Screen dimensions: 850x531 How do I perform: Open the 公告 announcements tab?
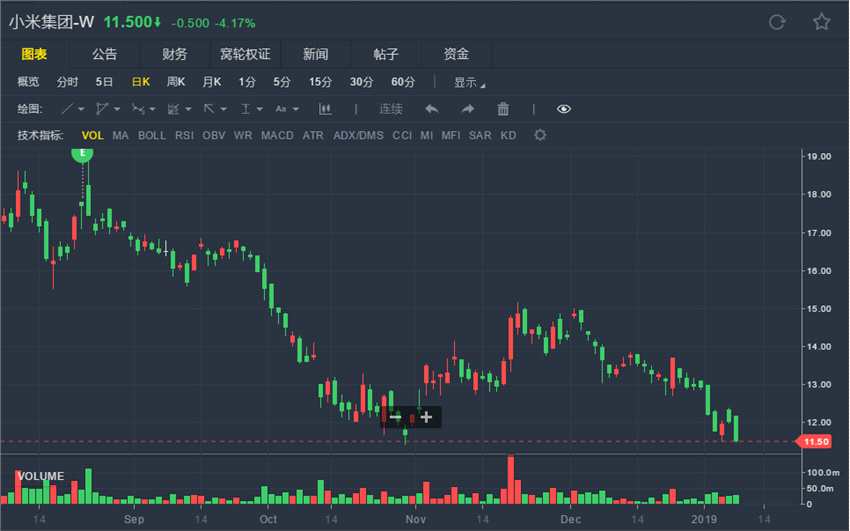(x=104, y=54)
